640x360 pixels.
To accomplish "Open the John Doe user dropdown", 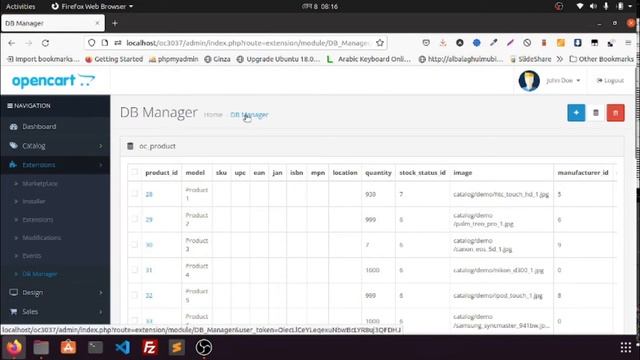I will click(563, 80).
